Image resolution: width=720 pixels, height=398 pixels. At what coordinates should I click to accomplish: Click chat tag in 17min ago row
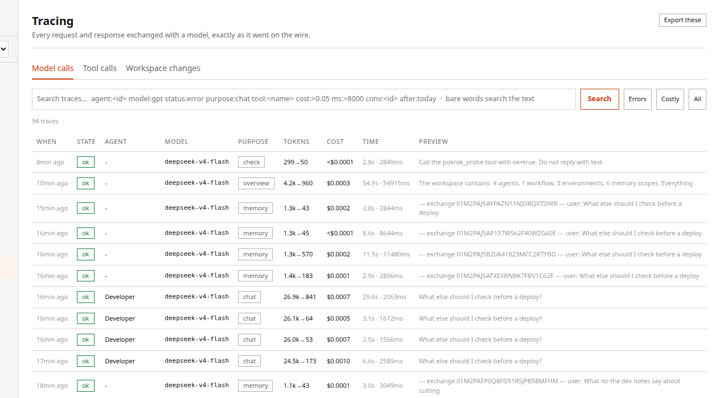pyautogui.click(x=249, y=361)
